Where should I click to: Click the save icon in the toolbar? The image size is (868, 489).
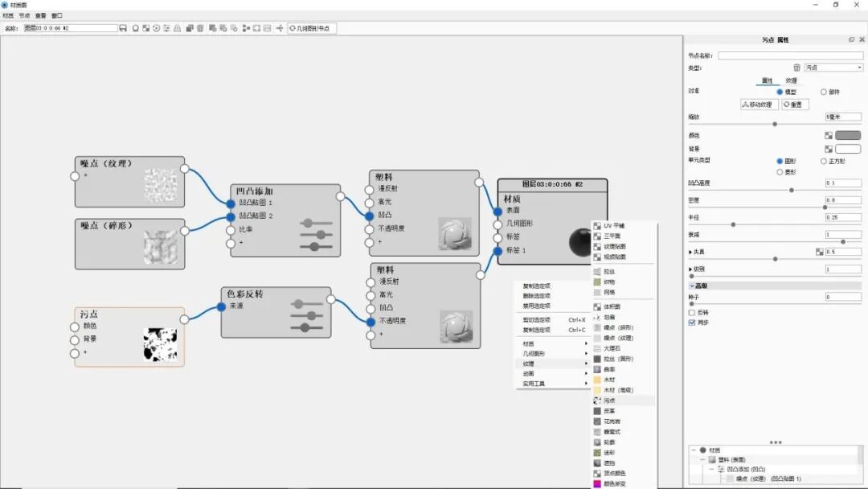[122, 27]
